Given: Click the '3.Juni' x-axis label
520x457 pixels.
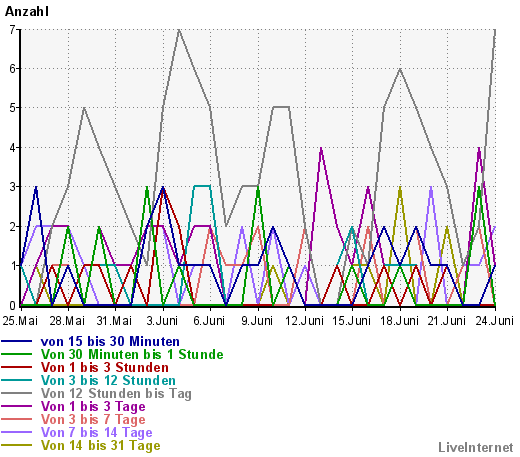Looking at the screenshot, I should [162, 321].
